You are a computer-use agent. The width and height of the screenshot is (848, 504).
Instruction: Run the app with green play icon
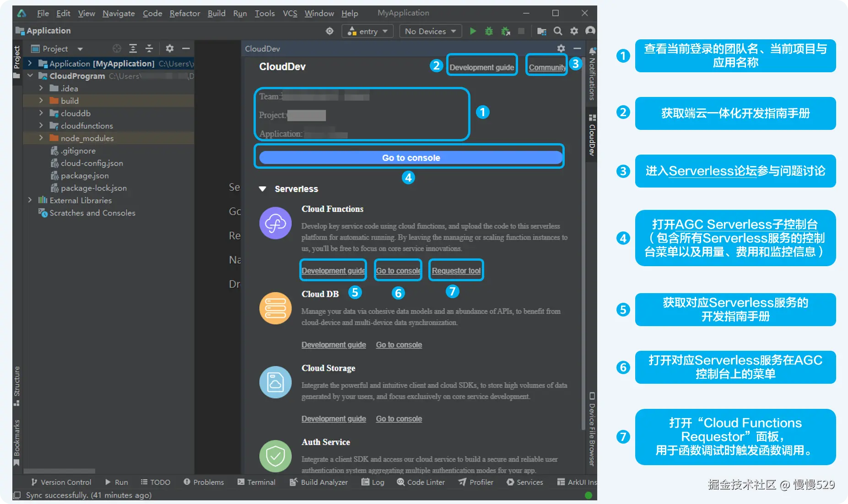coord(473,31)
